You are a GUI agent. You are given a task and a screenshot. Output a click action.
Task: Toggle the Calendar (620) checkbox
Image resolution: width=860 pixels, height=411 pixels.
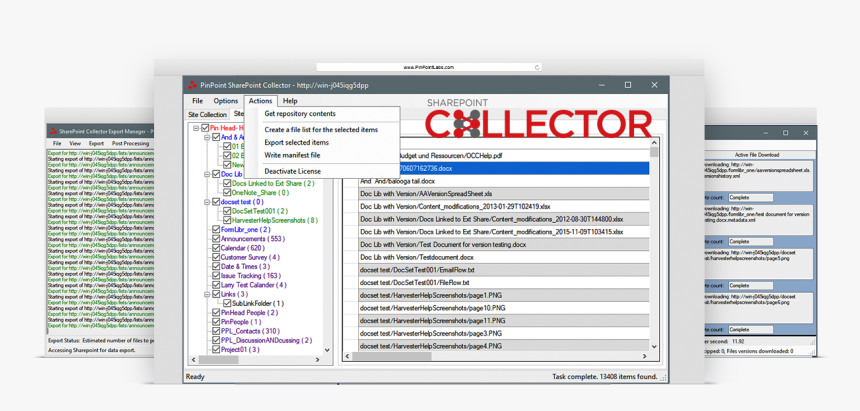215,248
